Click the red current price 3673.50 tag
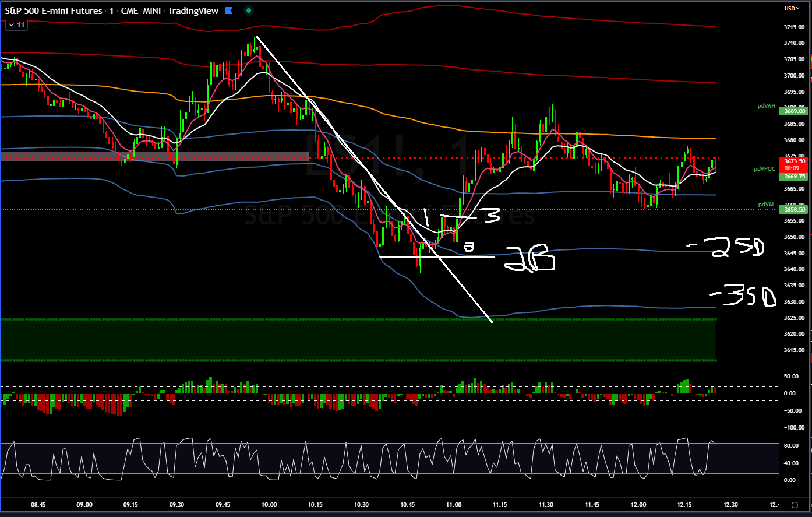Viewport: 812px width, 517px height. pyautogui.click(x=793, y=161)
